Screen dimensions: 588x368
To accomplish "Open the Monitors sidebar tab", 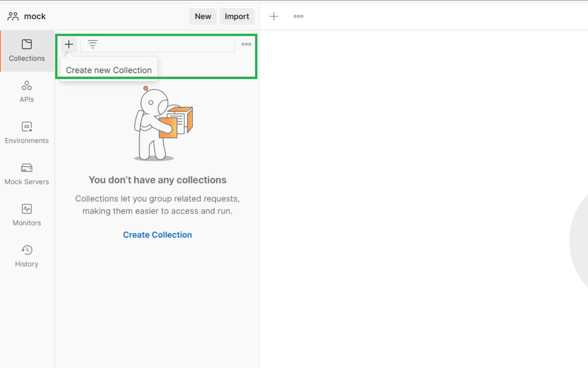I will click(x=27, y=215).
